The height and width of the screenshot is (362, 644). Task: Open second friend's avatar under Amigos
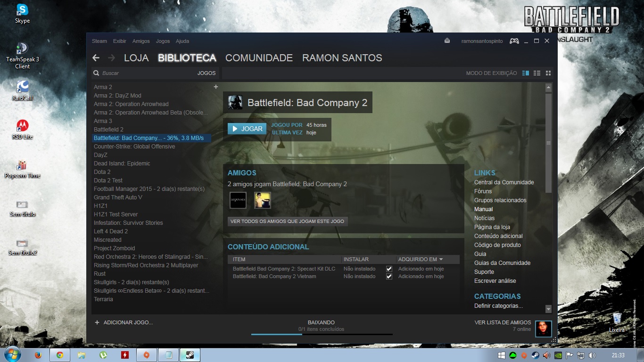coord(263,200)
